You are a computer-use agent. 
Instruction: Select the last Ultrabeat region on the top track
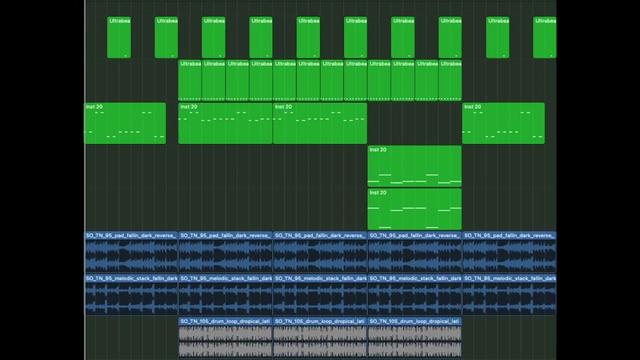(x=544, y=37)
